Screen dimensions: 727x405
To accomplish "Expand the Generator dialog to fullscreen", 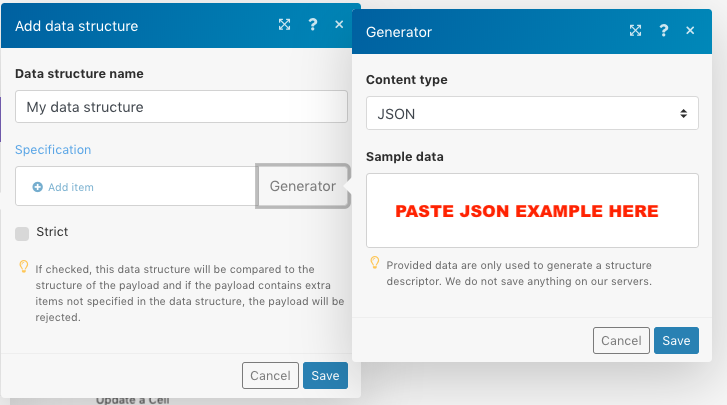I will [635, 31].
